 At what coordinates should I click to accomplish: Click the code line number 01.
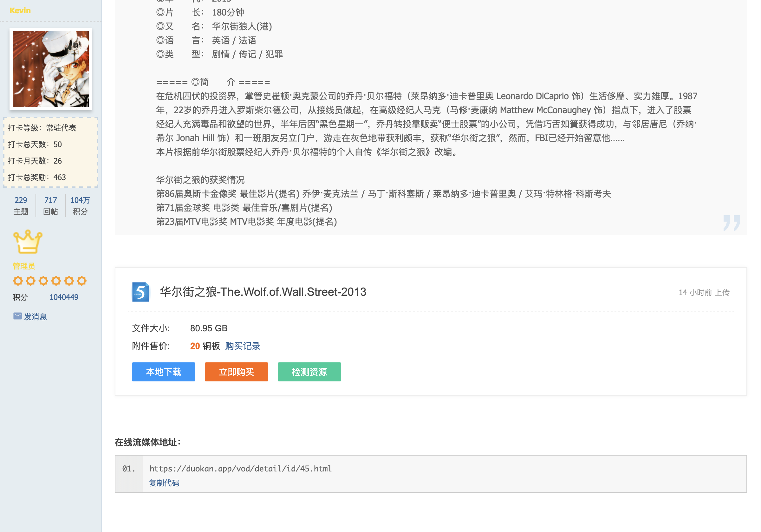129,468
